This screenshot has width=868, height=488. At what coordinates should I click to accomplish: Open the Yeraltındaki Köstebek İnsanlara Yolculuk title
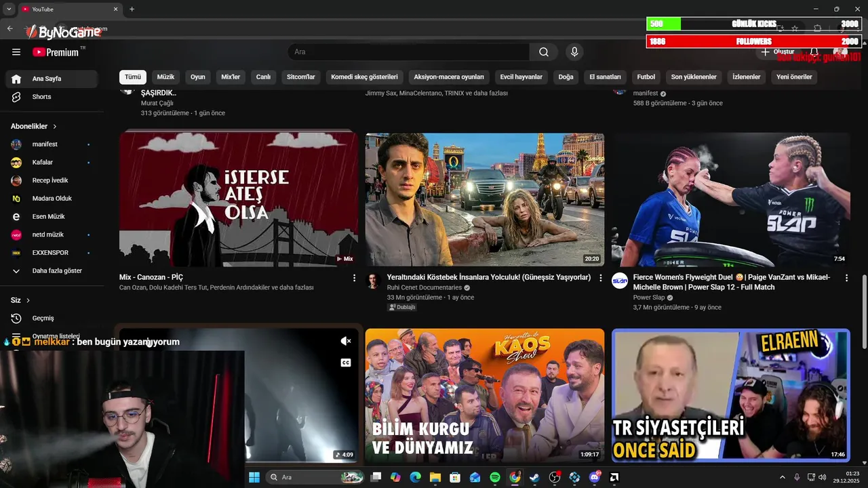[489, 277]
